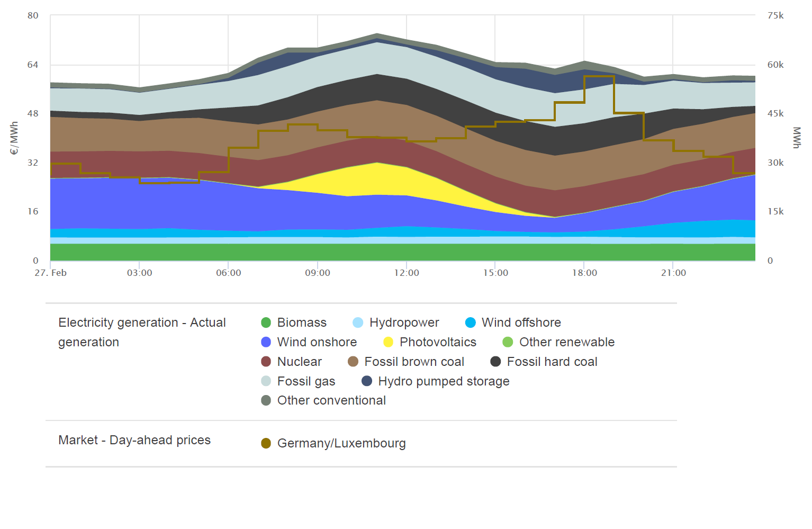Click the price peak step near 18:00

click(x=599, y=77)
